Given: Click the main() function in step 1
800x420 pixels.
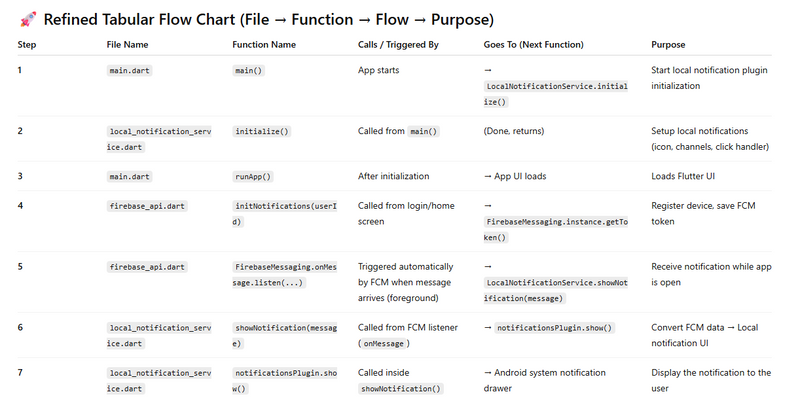Looking at the screenshot, I should click(x=250, y=71).
